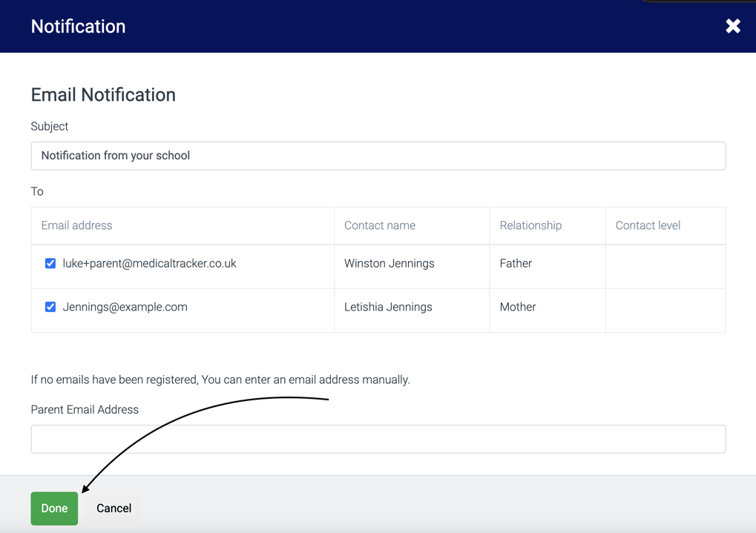Viewport: 756px width, 533px height.
Task: Click the Father relationship cell
Action: click(x=516, y=263)
